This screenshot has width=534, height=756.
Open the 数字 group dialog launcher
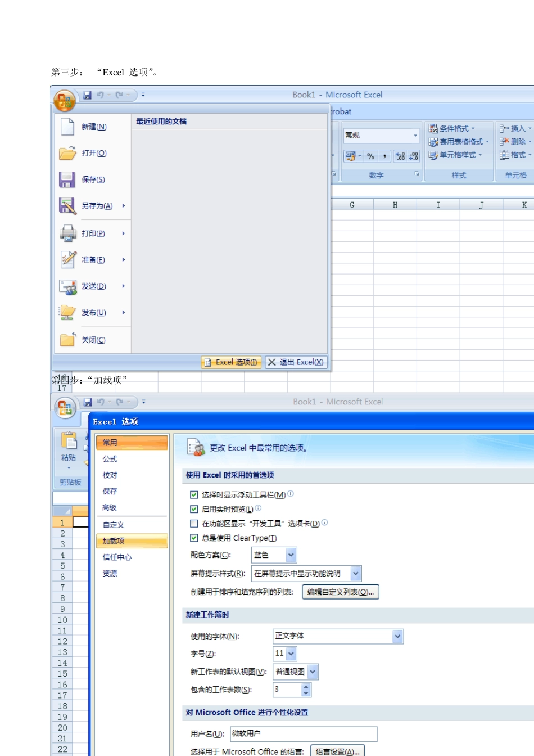tap(417, 174)
